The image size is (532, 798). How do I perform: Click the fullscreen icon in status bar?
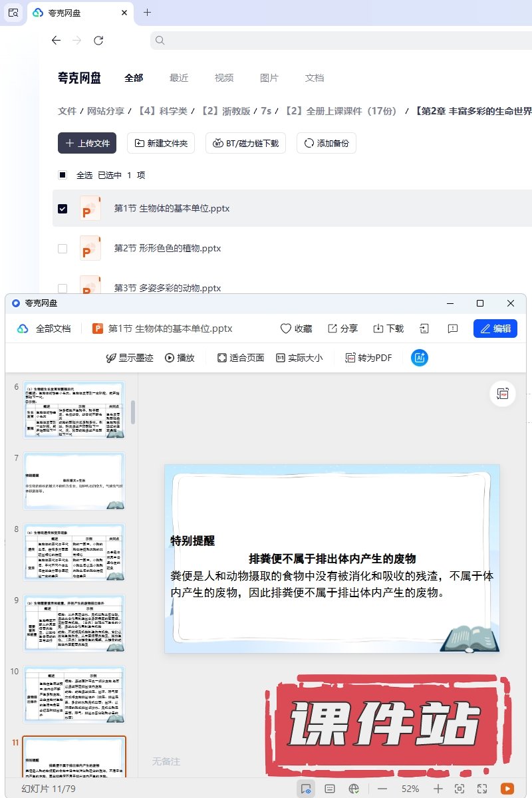[483, 789]
